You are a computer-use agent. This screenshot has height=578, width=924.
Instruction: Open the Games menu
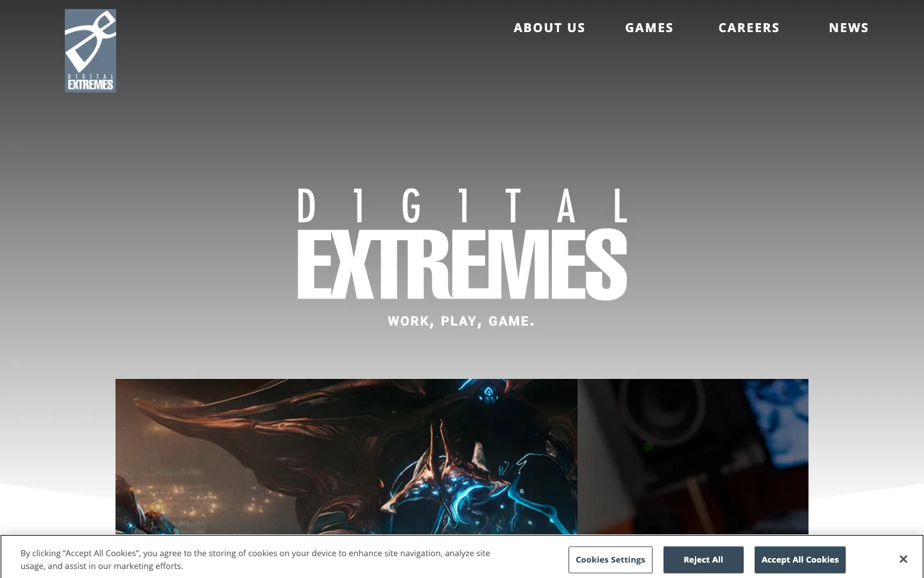[649, 28]
